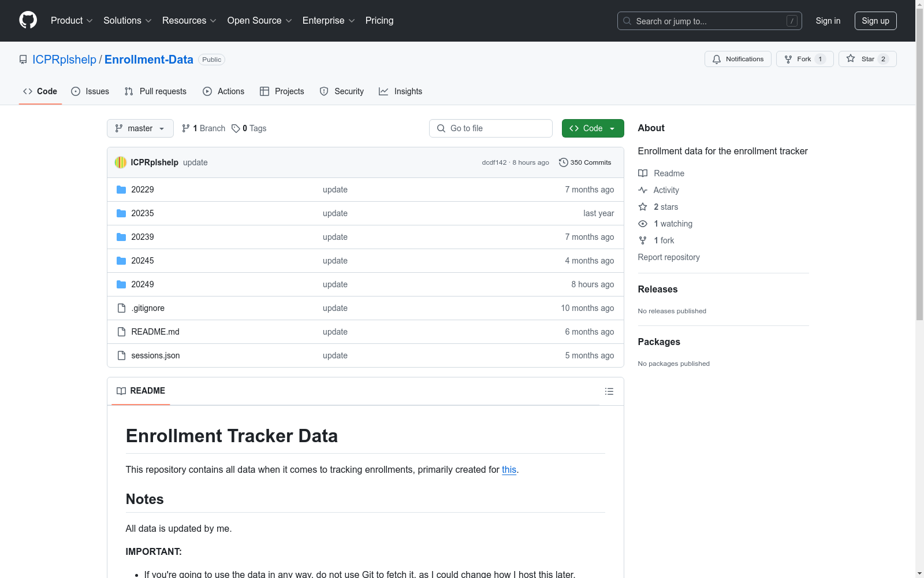Click the Sign in link
The image size is (924, 578).
[x=828, y=21]
